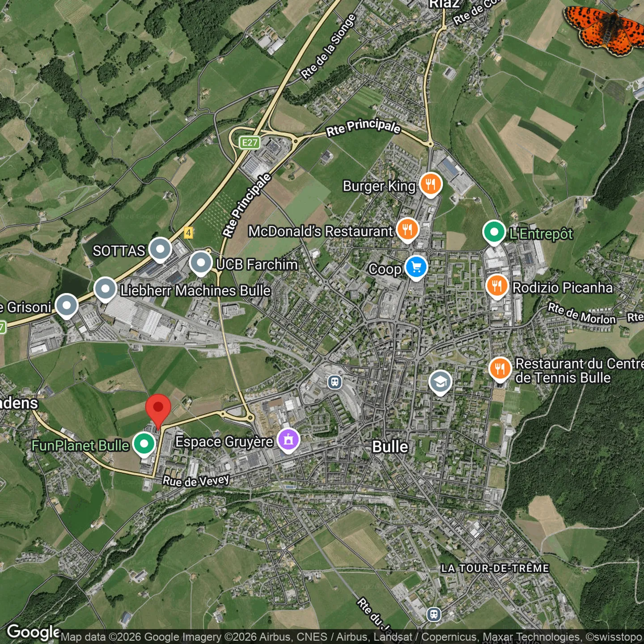Click the Coop shopping cart marker

coord(416,267)
